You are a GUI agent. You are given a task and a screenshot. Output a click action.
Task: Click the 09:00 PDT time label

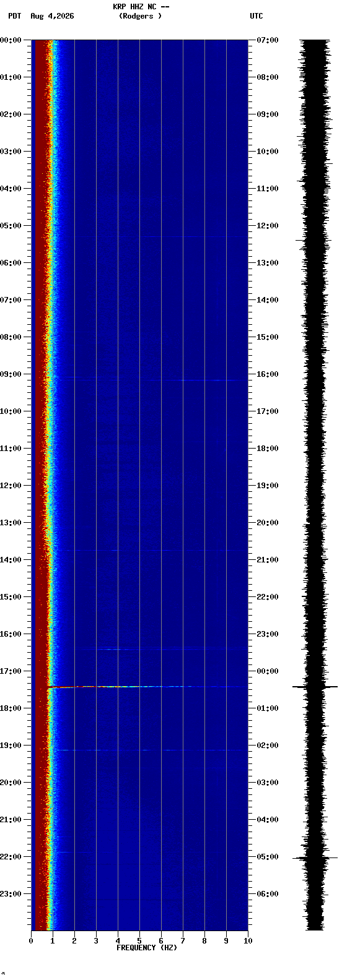coord(11,374)
